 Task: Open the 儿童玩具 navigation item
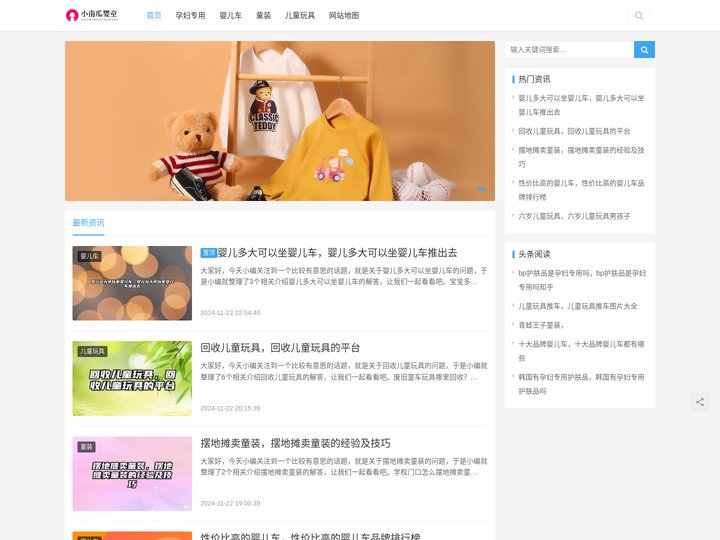(300, 16)
